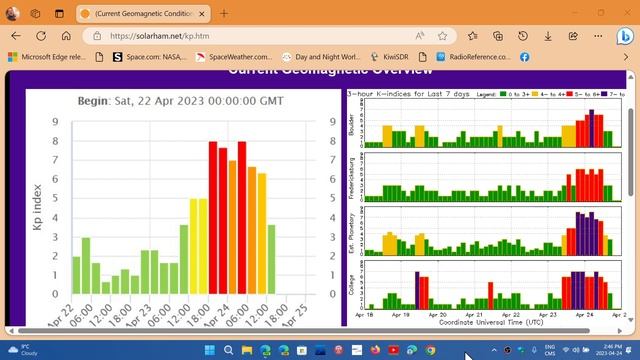Go back to previous page
640x360 pixels.
[x=16, y=36]
